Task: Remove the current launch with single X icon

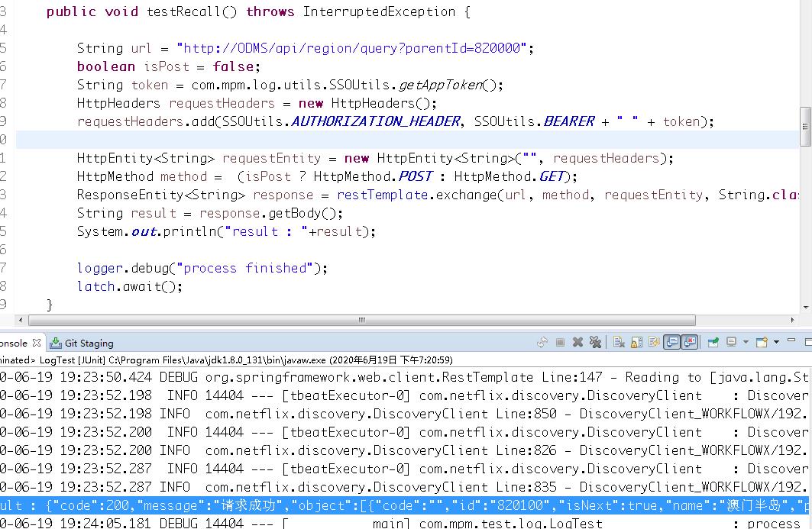Action: point(577,342)
